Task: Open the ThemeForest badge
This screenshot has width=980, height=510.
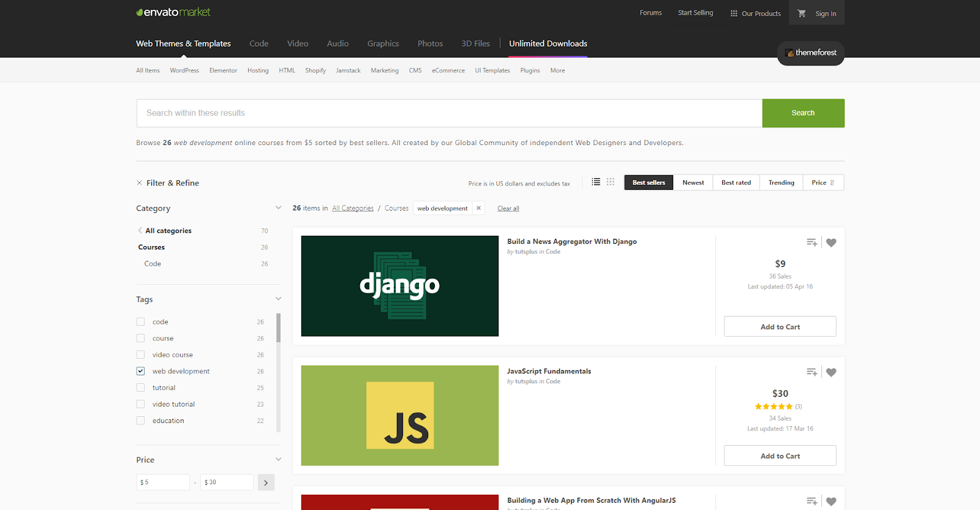Action: click(x=811, y=53)
